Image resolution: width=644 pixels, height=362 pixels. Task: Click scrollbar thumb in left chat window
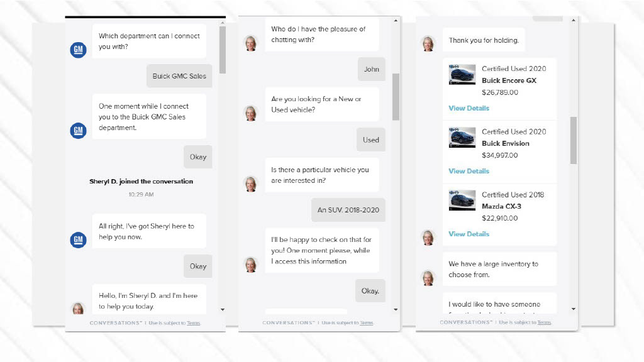(223, 50)
